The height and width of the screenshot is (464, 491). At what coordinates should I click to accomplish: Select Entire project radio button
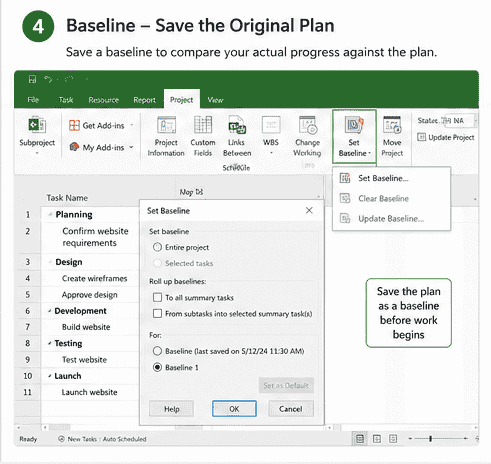point(157,247)
